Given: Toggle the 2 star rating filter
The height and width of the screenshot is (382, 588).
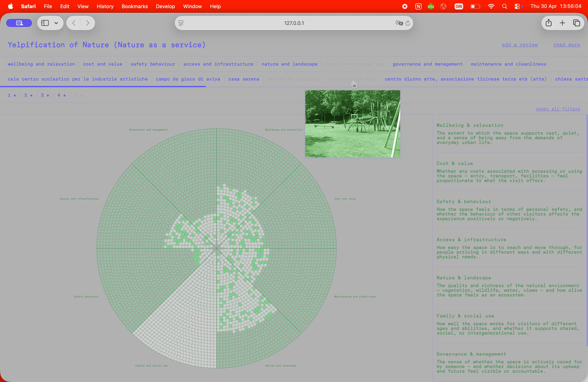Looking at the screenshot, I should [28, 95].
